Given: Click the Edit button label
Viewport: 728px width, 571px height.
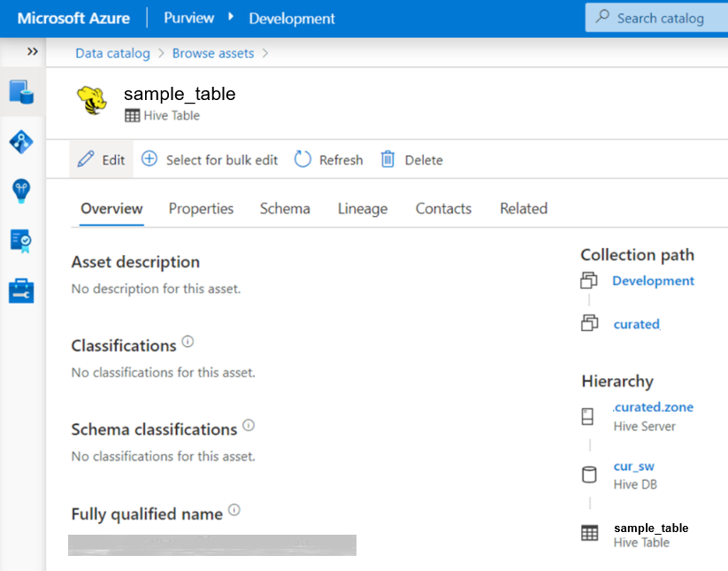Looking at the screenshot, I should 113,160.
